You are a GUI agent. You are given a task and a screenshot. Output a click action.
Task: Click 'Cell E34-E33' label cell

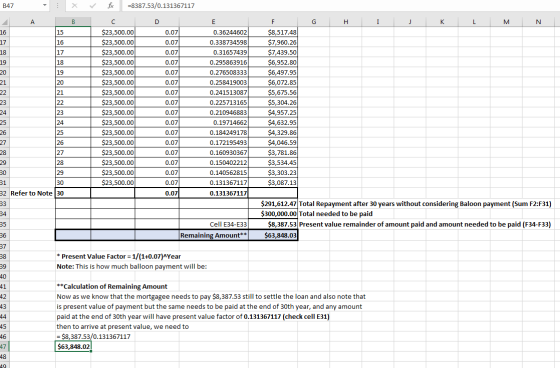coord(214,224)
